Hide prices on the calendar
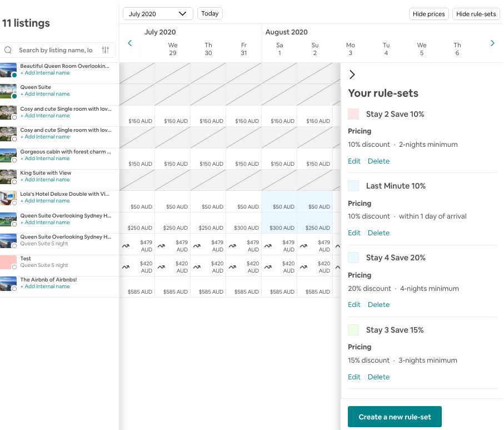The width and height of the screenshot is (504, 430). (x=428, y=14)
